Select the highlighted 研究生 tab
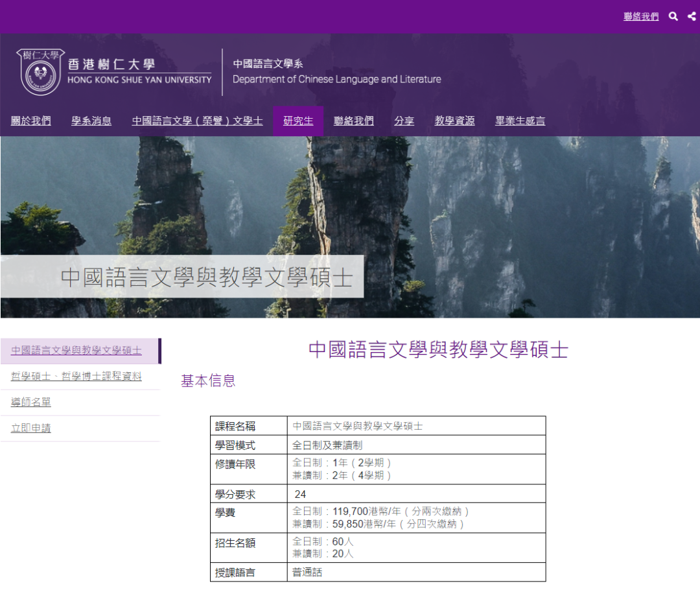The height and width of the screenshot is (590, 700). point(298,121)
